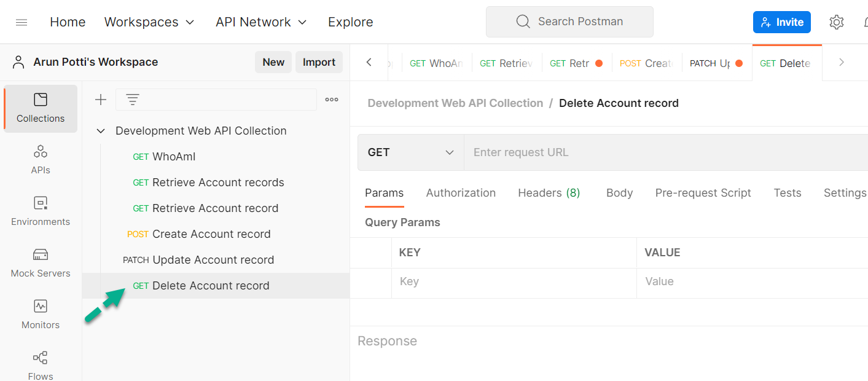Click the Import button
The height and width of the screenshot is (381, 868).
[x=319, y=62]
